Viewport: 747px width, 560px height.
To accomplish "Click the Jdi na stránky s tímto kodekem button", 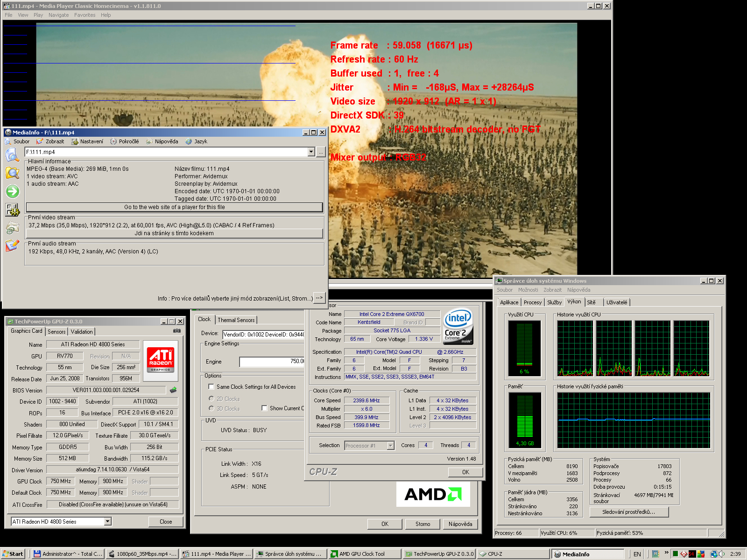I will click(x=175, y=233).
